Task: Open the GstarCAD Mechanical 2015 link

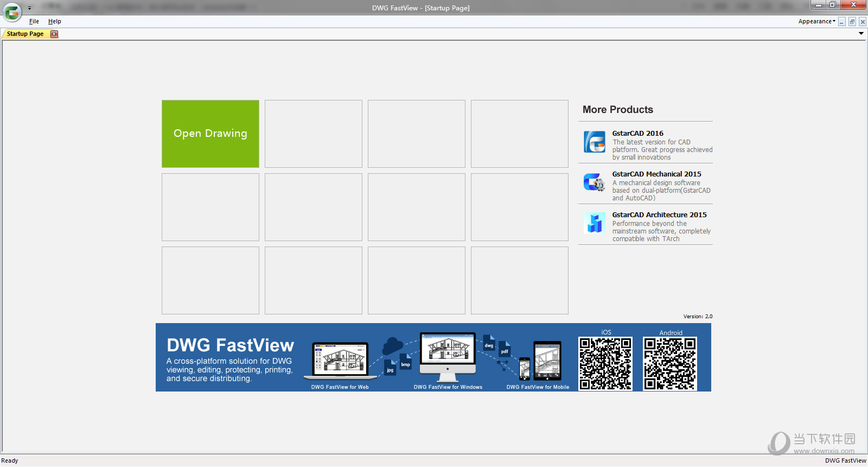Action: 657,174
